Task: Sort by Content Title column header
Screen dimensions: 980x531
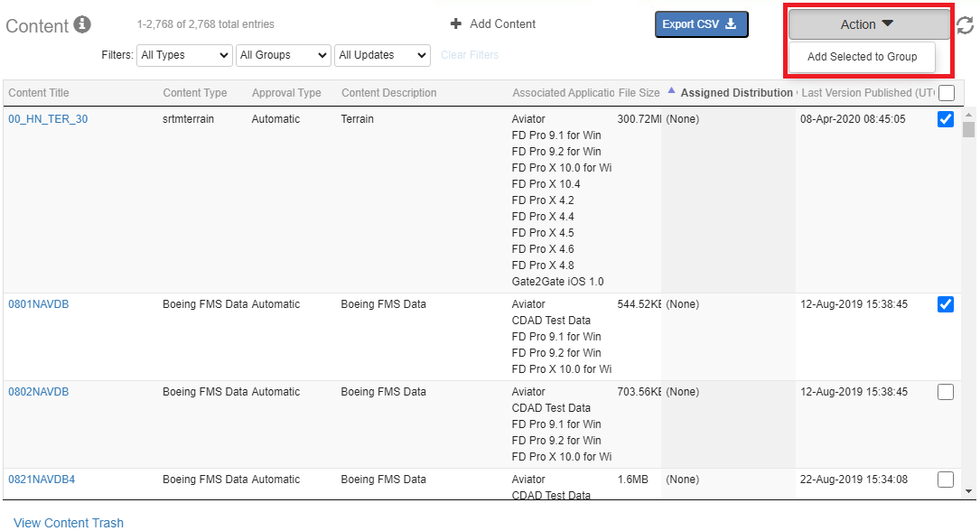Action: pyautogui.click(x=39, y=93)
